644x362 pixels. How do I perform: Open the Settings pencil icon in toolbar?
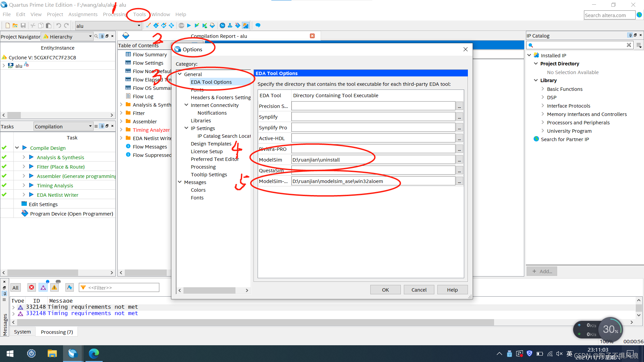click(x=148, y=25)
